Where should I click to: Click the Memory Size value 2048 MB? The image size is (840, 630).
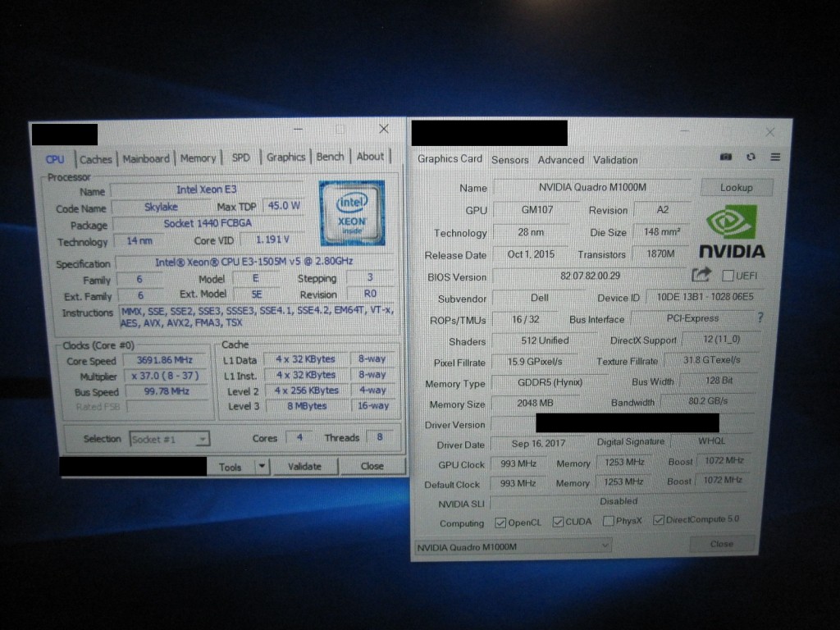pos(535,403)
